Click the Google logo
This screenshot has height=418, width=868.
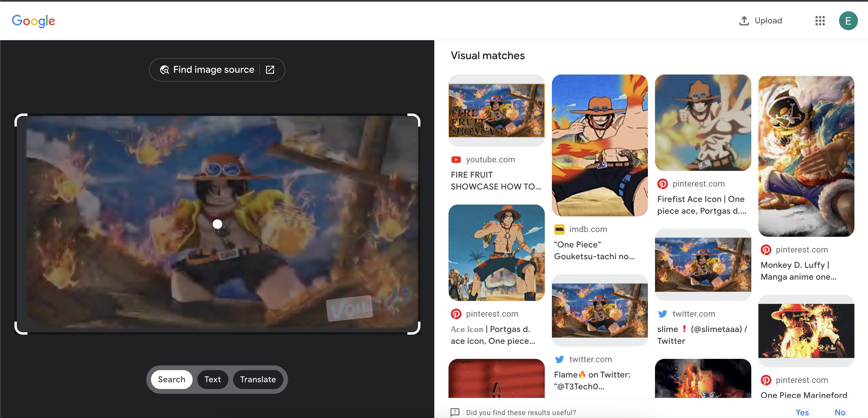[x=33, y=21]
